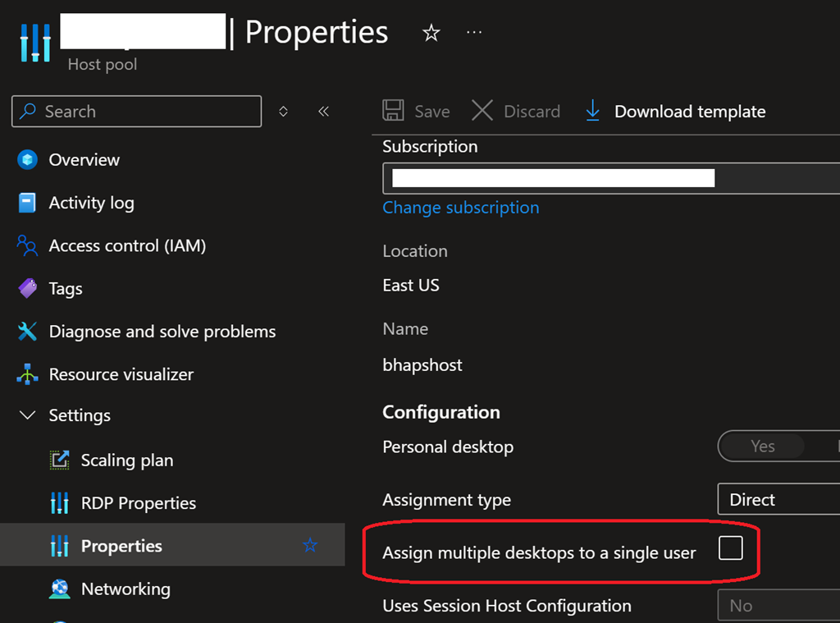
Task: Open the ellipsis overflow menu
Action: 473,31
